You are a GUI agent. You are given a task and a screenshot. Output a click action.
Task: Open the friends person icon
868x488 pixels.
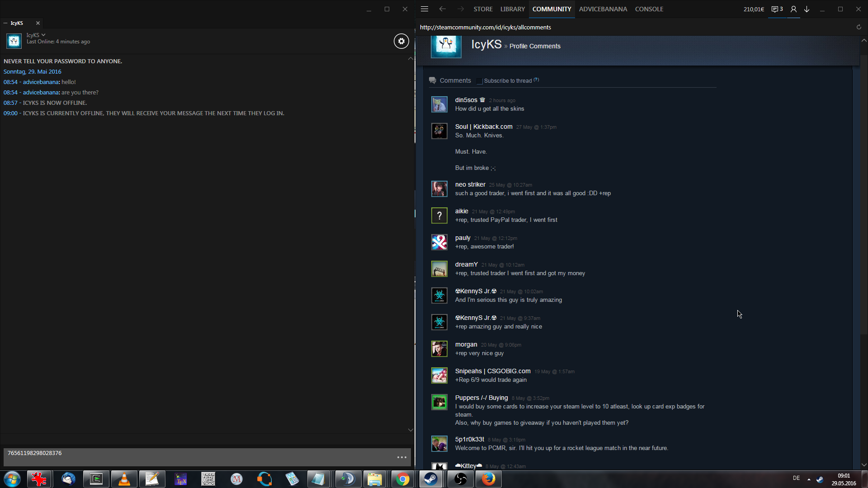tap(793, 9)
